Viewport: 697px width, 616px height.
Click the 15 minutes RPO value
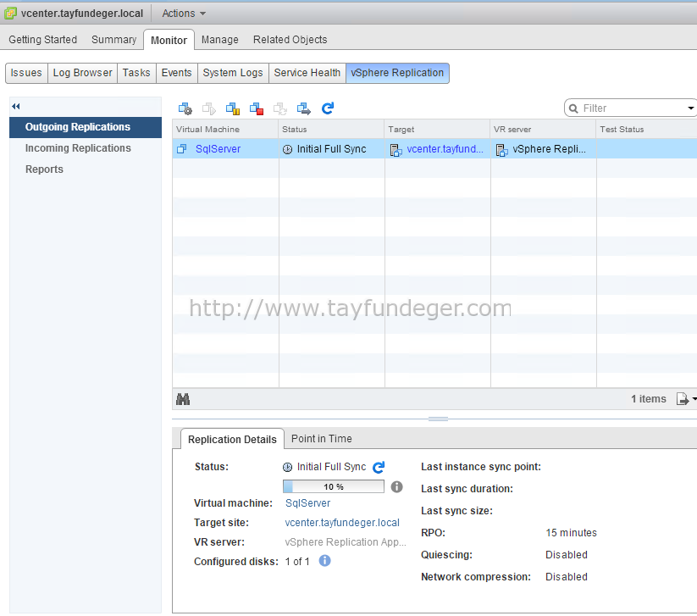click(x=571, y=533)
